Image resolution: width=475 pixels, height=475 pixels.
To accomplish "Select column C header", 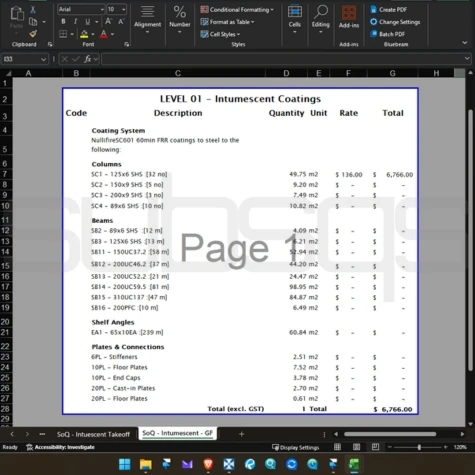I will pyautogui.click(x=178, y=73).
